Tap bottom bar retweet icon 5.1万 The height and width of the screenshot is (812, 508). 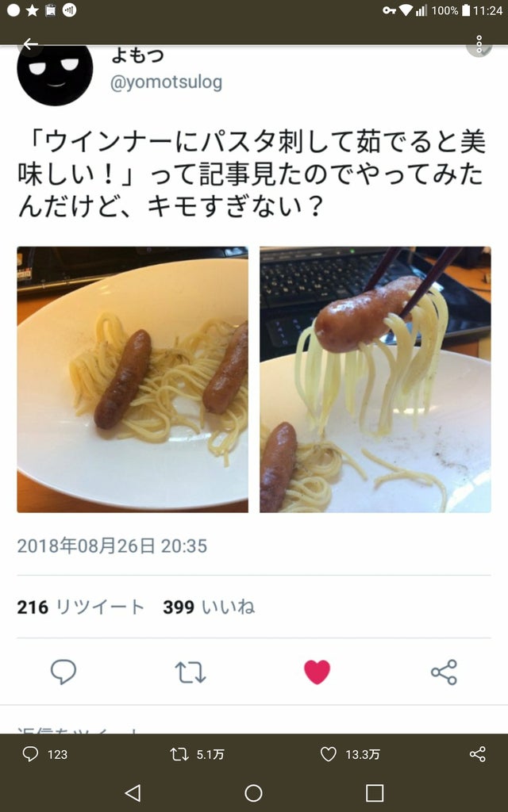tap(198, 754)
